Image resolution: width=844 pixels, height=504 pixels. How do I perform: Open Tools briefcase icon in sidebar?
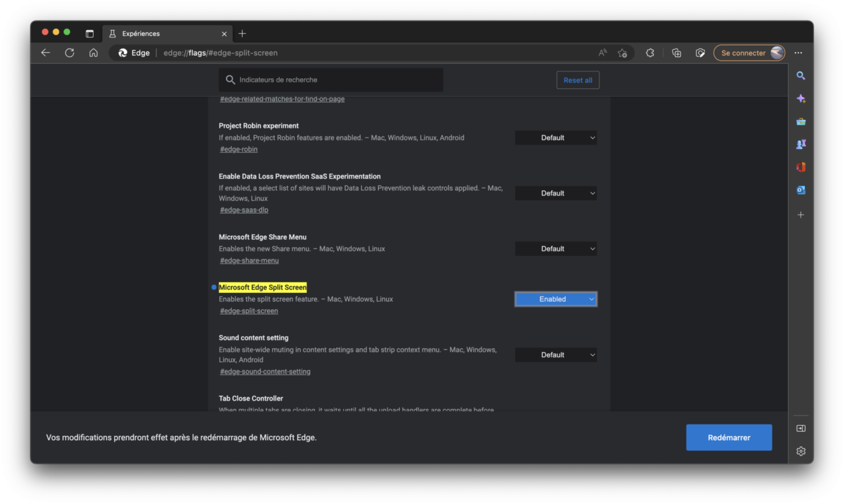tap(801, 122)
